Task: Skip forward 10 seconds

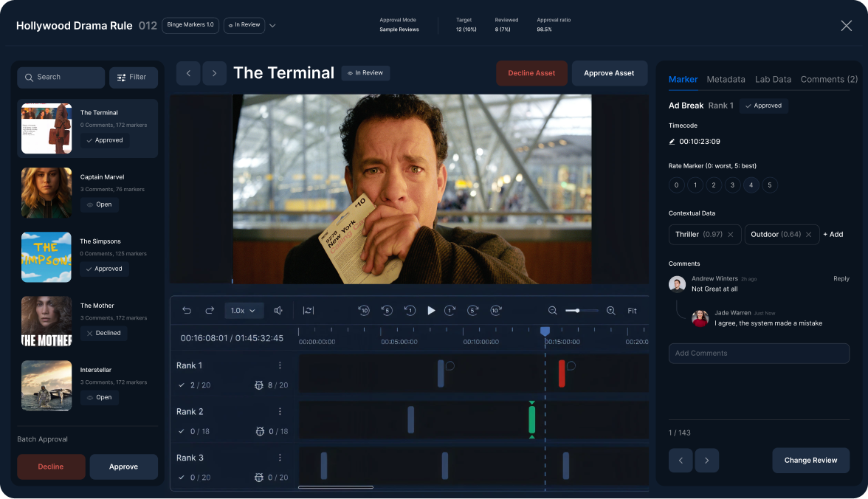Action: [x=496, y=311]
